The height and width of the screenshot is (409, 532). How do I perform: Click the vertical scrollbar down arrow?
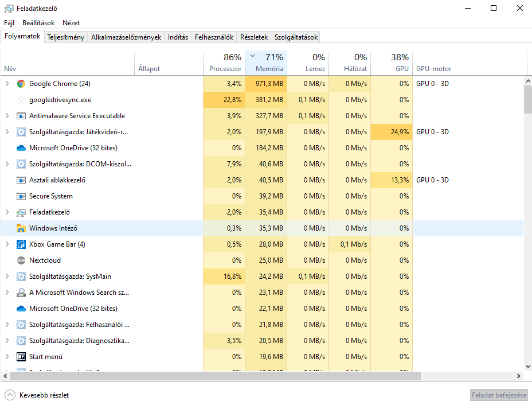pos(528,367)
